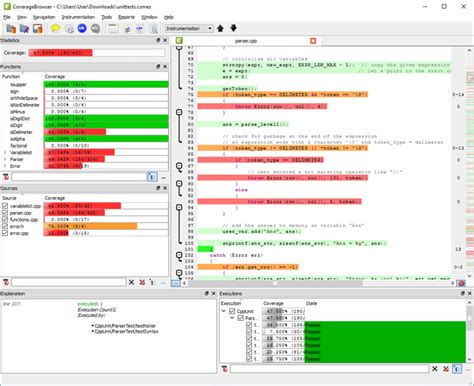Screen dimensions: 474x386
Task: Float the Statistics panel
Action: point(158,40)
